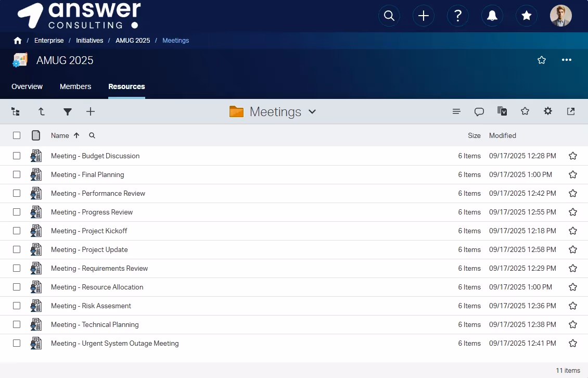
Task: Check the Meeting - Project Update checkbox
Action: pyautogui.click(x=17, y=249)
